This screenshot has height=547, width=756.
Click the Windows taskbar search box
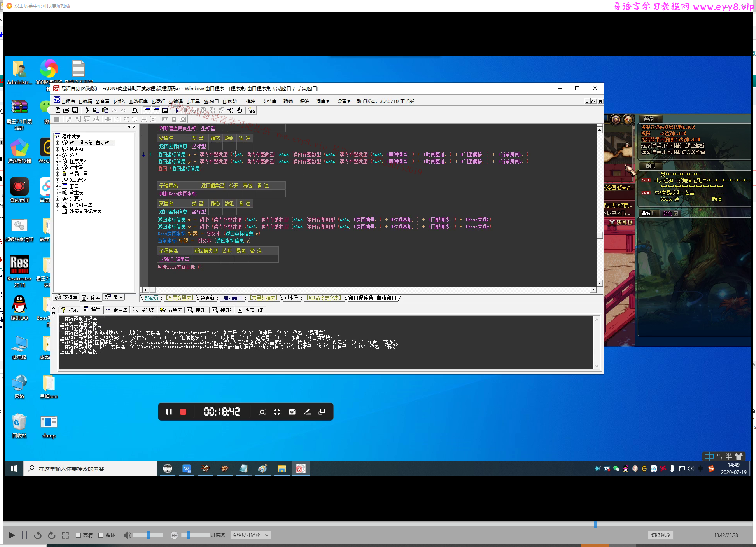pyautogui.click(x=90, y=469)
